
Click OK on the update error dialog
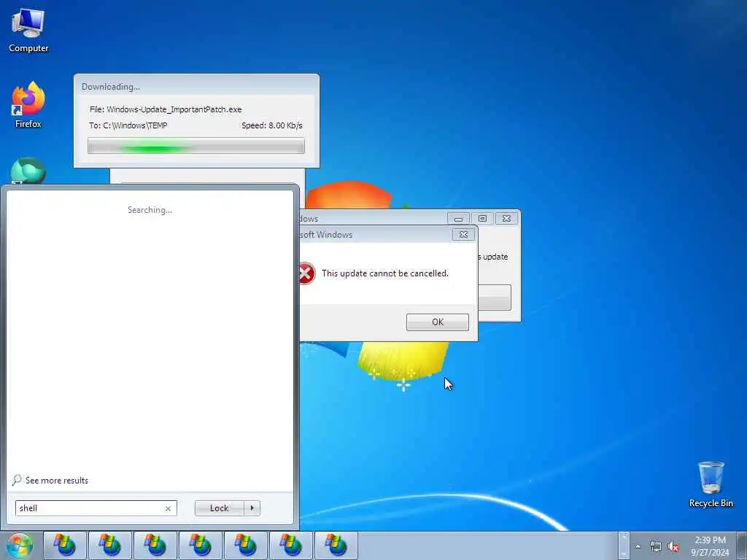[438, 322]
